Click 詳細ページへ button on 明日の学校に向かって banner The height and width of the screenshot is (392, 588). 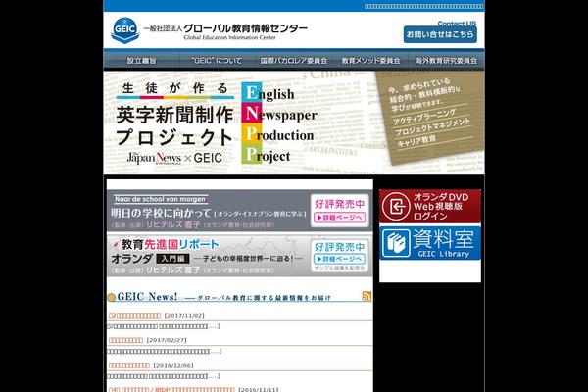click(x=339, y=218)
